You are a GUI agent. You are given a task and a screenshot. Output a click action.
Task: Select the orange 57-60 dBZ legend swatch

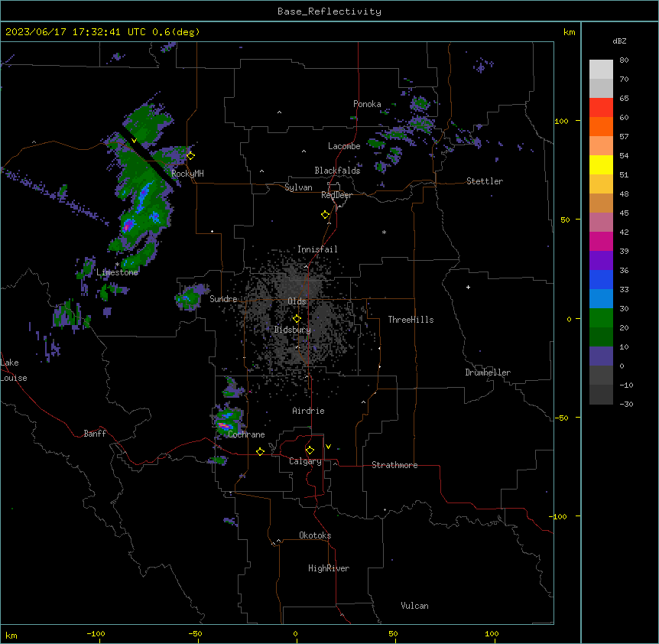point(601,126)
